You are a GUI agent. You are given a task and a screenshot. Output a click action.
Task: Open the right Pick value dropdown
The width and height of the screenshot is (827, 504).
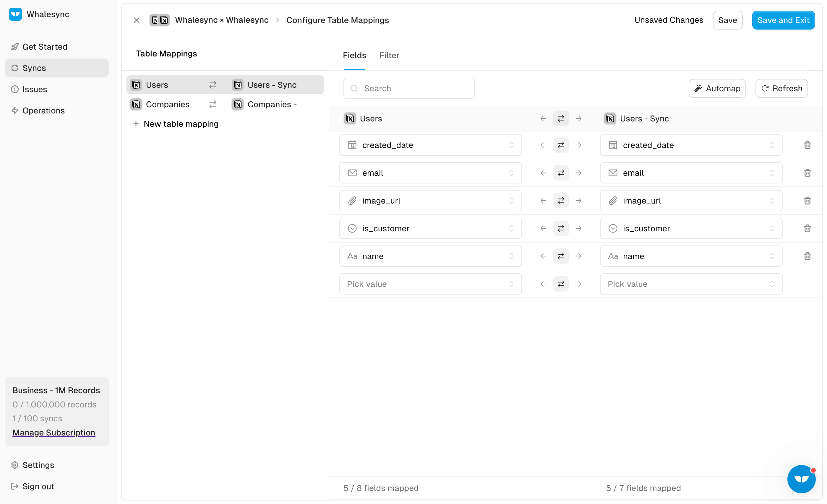click(691, 284)
